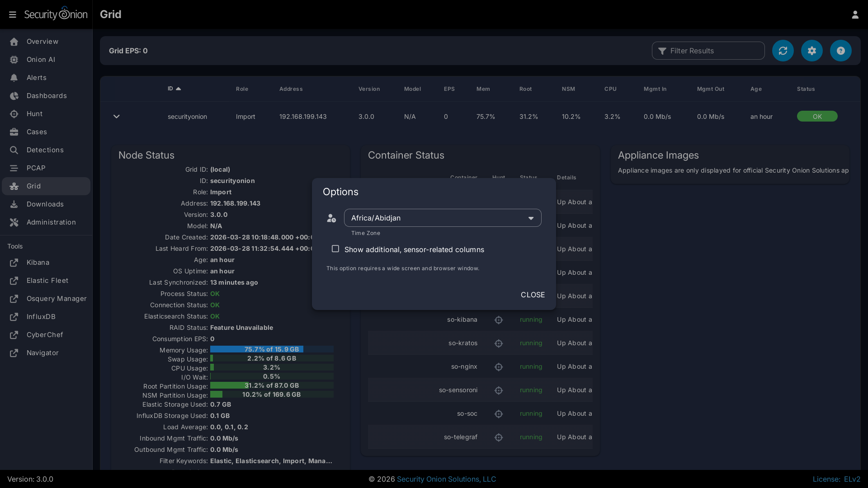Viewport: 868px width, 488px height.
Task: Enable additional sensor-related columns checkbox
Action: click(335, 249)
